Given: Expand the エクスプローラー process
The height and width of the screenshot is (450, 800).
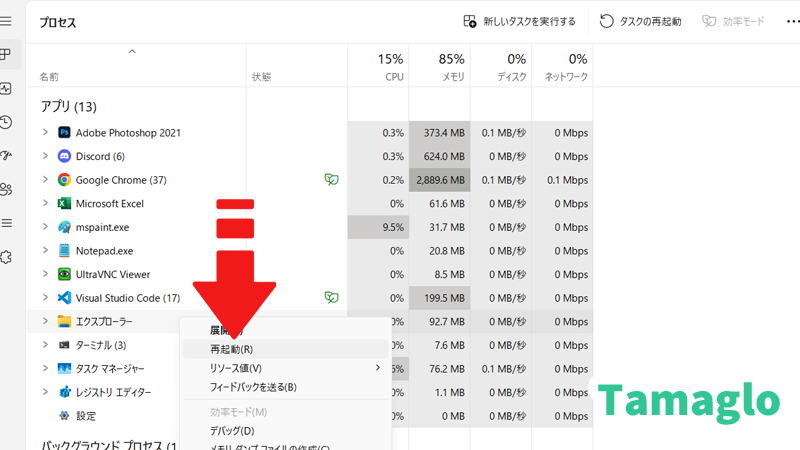Looking at the screenshot, I should click(x=45, y=321).
